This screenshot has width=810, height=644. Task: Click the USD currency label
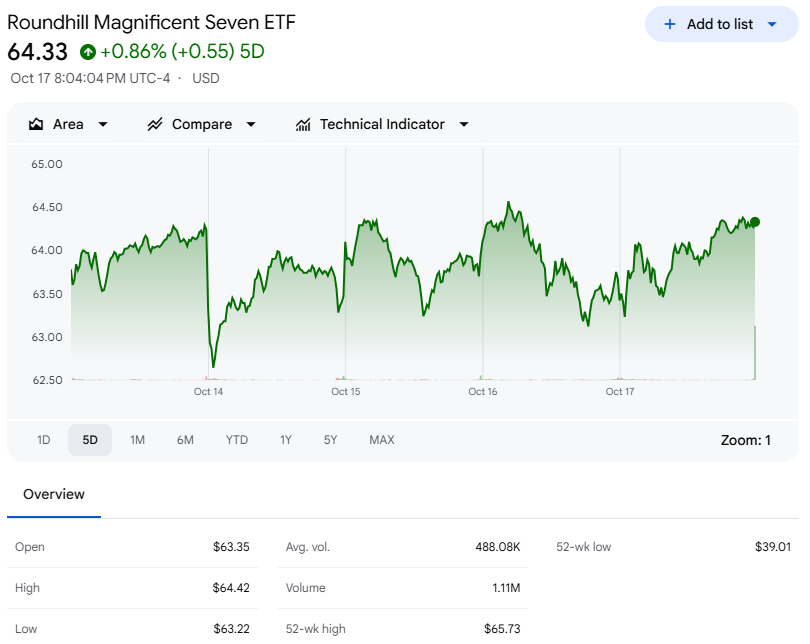206,78
